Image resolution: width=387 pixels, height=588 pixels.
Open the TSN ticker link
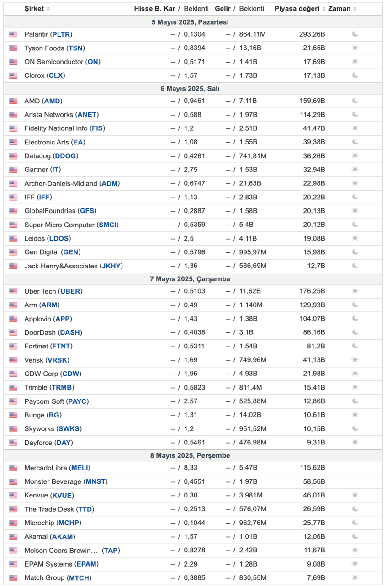pyautogui.click(x=76, y=48)
